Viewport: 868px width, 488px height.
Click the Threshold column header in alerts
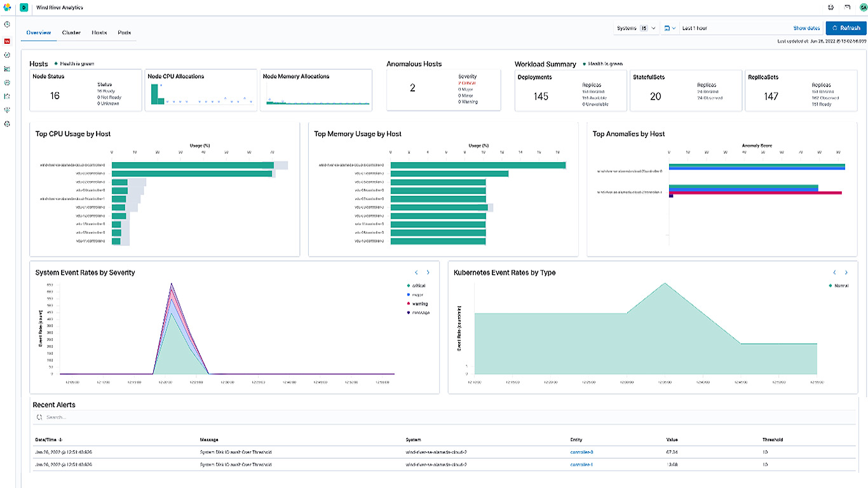click(773, 440)
